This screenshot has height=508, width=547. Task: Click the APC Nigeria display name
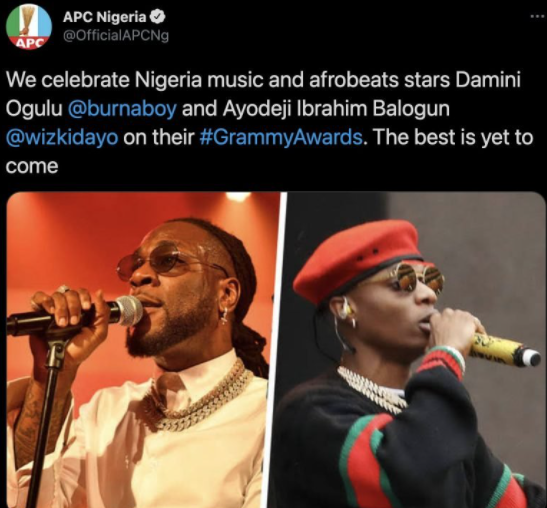[x=105, y=17]
